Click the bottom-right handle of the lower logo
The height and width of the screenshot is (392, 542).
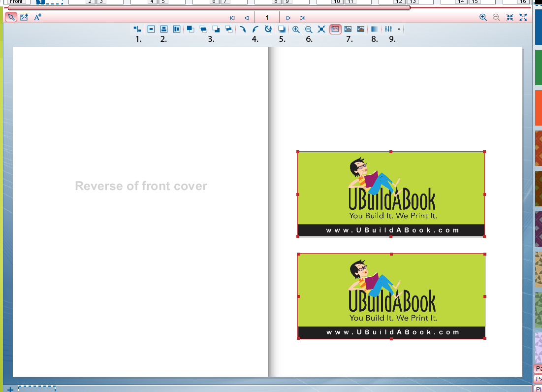point(485,338)
